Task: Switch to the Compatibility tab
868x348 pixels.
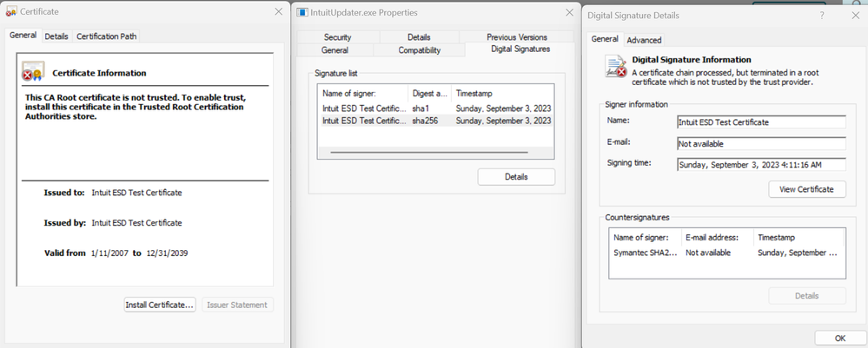Action: [x=419, y=49]
